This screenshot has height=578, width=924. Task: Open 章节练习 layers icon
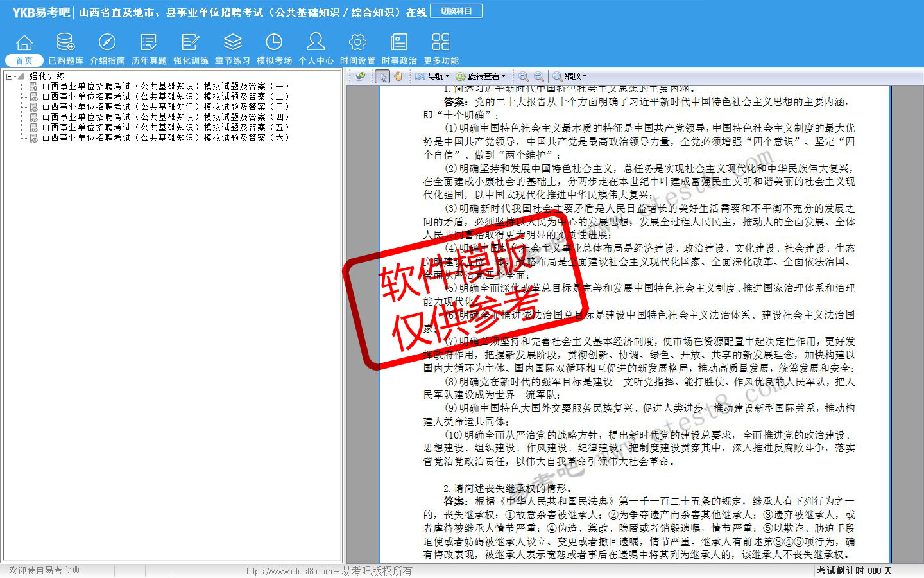click(x=232, y=42)
